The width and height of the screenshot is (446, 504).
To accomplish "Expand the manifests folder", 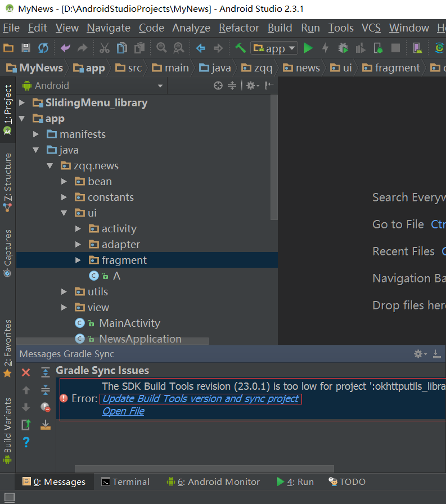I will tap(35, 134).
